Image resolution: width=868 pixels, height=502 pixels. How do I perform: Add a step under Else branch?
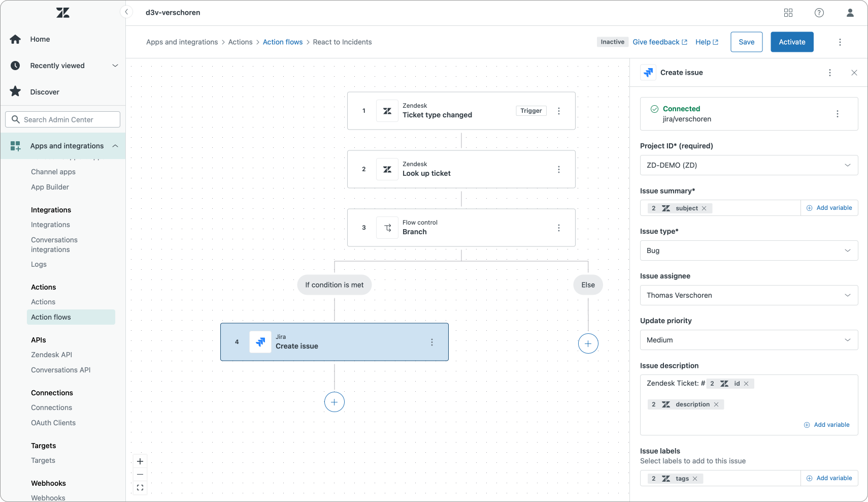(588, 343)
